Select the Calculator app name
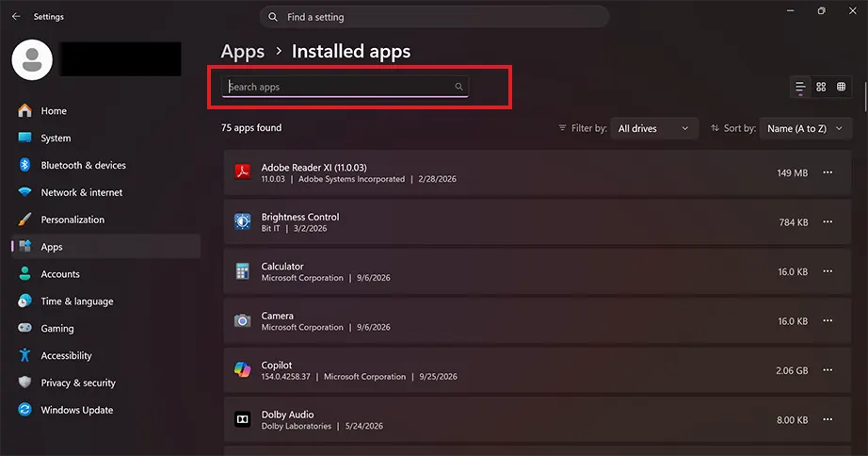The width and height of the screenshot is (868, 456). coord(282,266)
